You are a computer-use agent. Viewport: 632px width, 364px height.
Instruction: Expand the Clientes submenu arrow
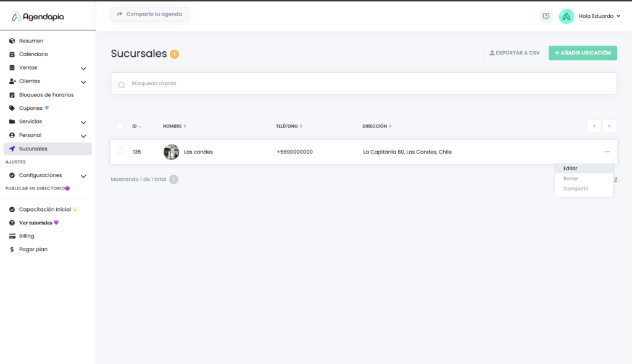tap(83, 82)
